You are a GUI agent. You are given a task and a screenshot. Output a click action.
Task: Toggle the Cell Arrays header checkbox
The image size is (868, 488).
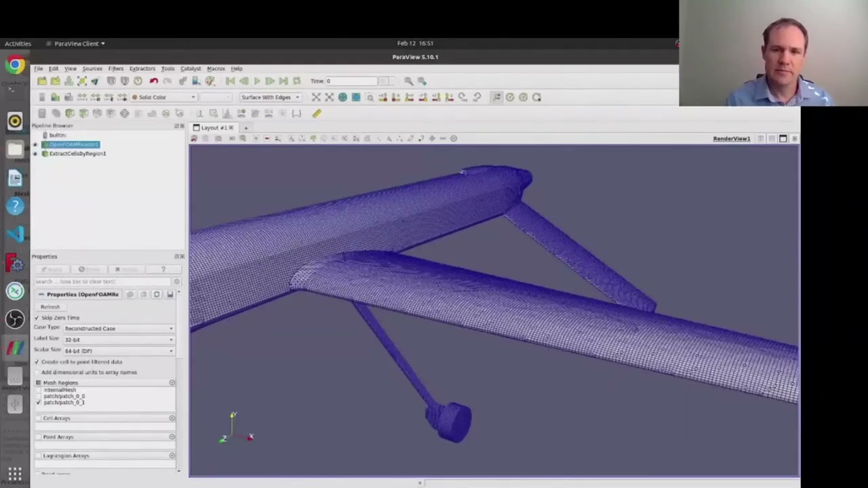tap(39, 418)
